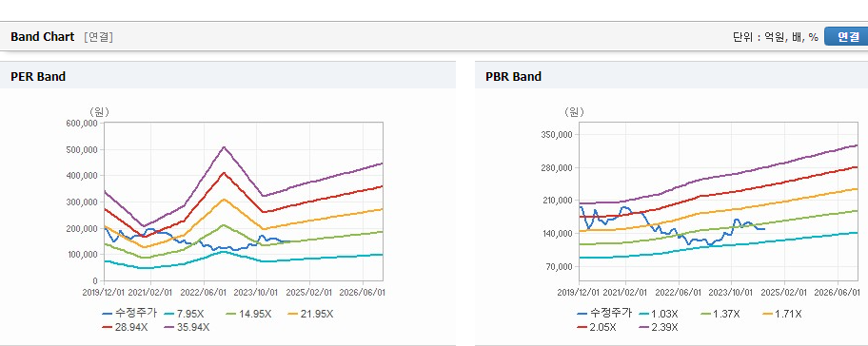Toggle the 2.05X legend entry

pyautogui.click(x=597, y=327)
